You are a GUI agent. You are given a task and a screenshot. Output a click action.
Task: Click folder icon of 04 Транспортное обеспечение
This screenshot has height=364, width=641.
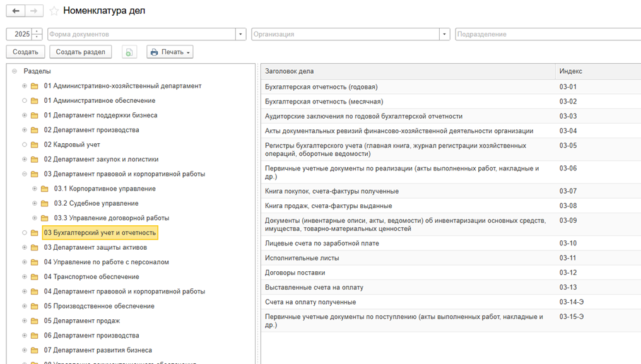click(x=35, y=277)
